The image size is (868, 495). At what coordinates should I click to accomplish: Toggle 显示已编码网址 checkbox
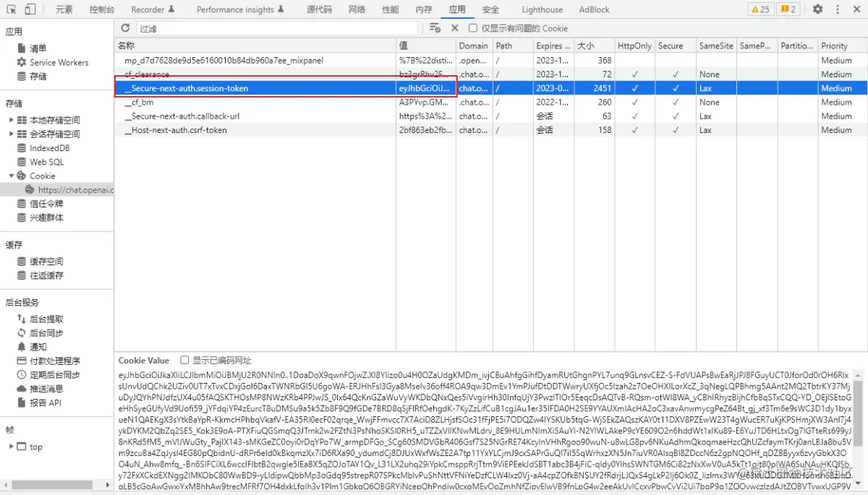pyautogui.click(x=184, y=360)
